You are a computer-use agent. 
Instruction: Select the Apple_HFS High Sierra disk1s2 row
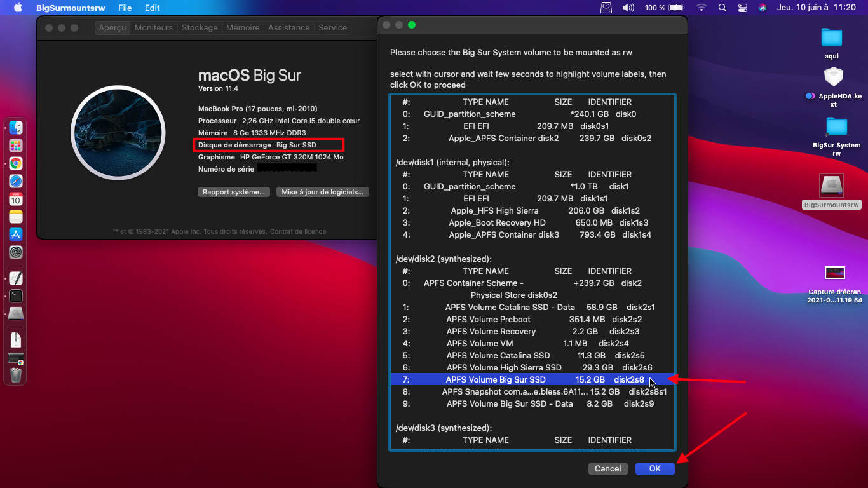tap(532, 210)
